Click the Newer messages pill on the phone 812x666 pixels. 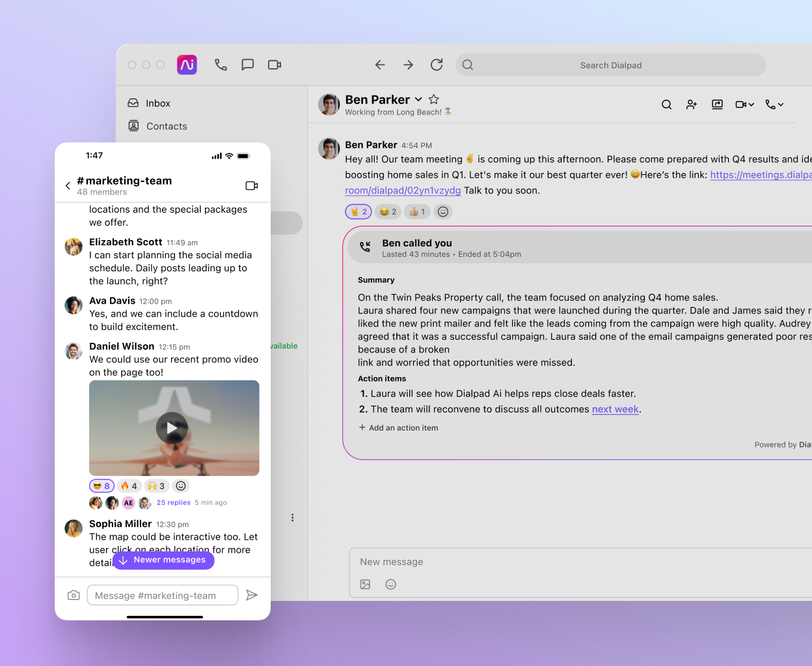[163, 560]
